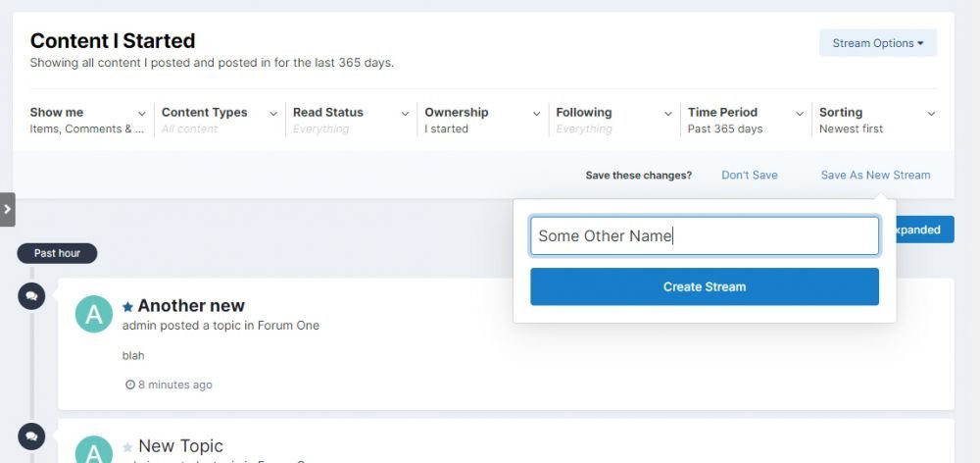Image resolution: width=980 pixels, height=463 pixels.
Task: Open the Following filter menu
Action: click(613, 120)
